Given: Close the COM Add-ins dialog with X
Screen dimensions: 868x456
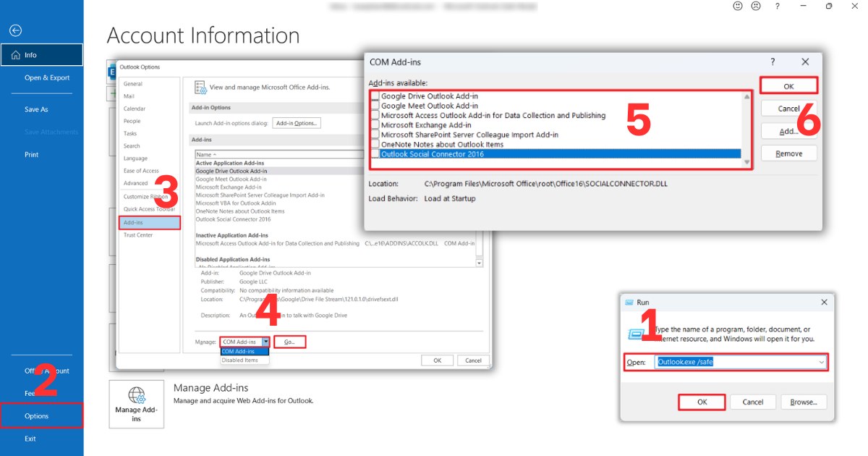Looking at the screenshot, I should [805, 62].
